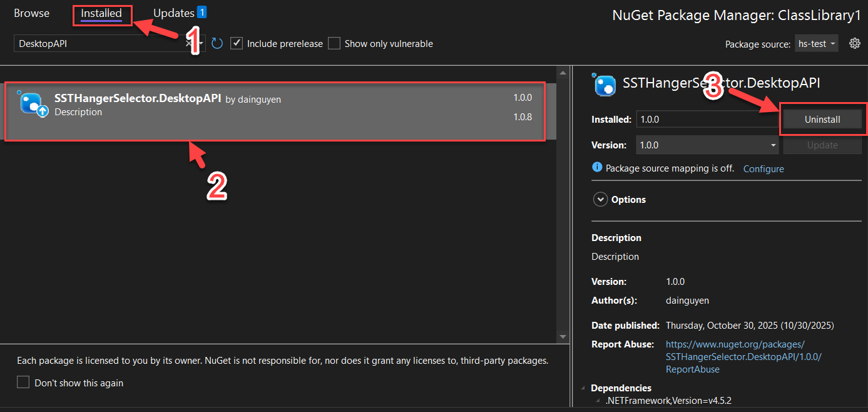Switch to the Browse tab
The image size is (868, 412).
pos(31,13)
